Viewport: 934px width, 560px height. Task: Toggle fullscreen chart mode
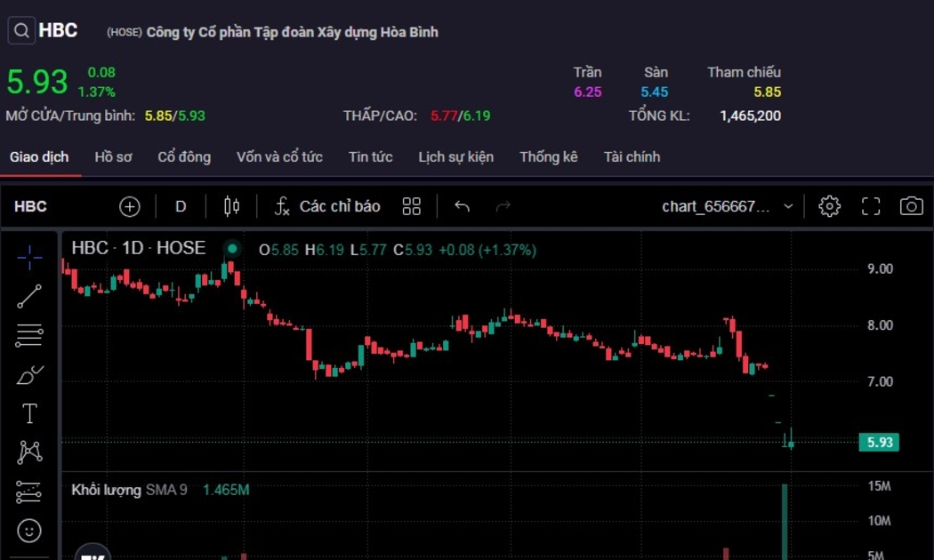871,207
